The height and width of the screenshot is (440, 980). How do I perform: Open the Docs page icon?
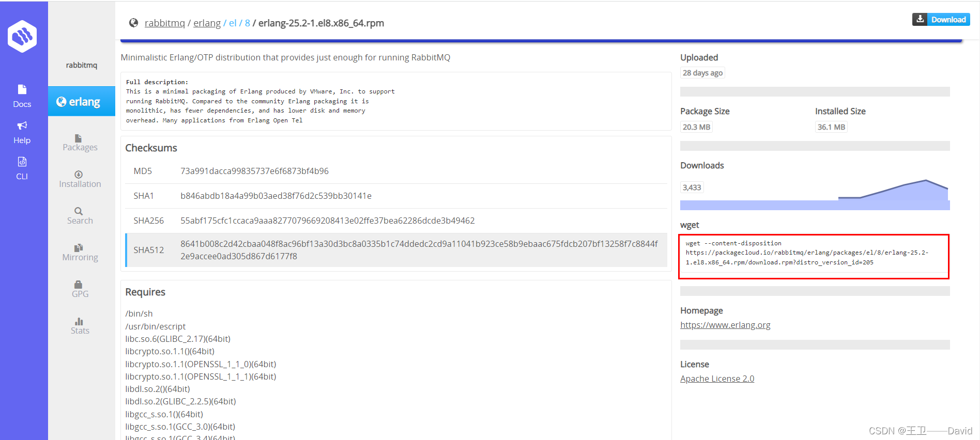click(x=22, y=89)
